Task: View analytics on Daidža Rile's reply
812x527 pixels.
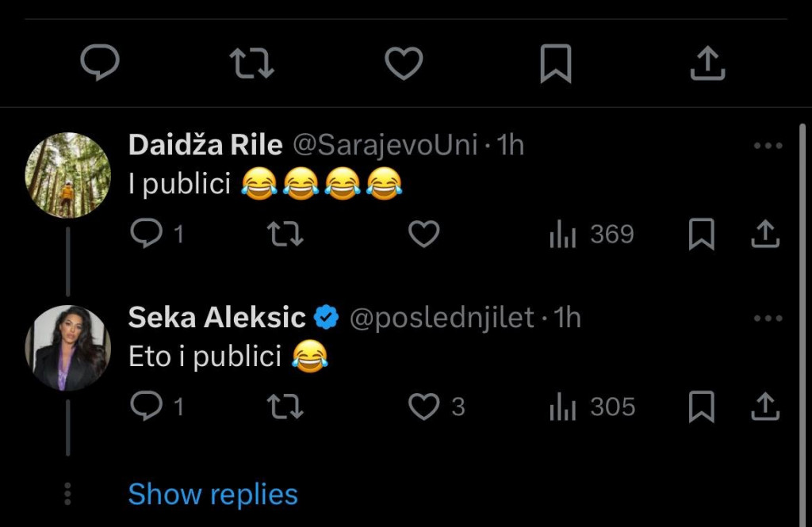Action: pos(563,233)
